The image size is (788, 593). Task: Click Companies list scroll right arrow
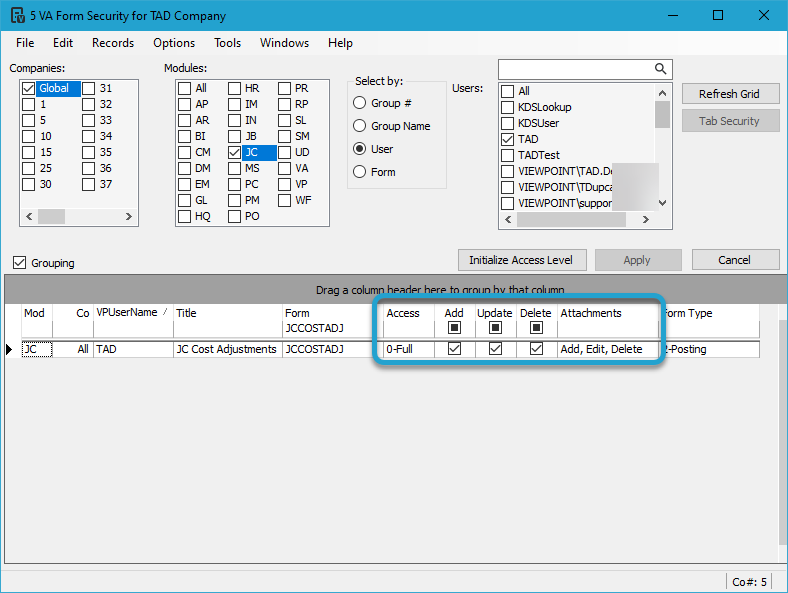click(129, 217)
